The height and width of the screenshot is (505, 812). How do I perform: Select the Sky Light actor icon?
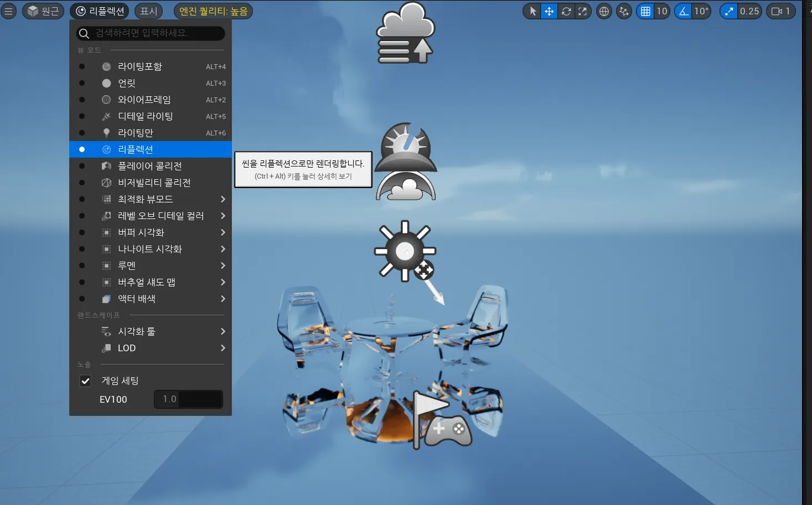[x=406, y=147]
